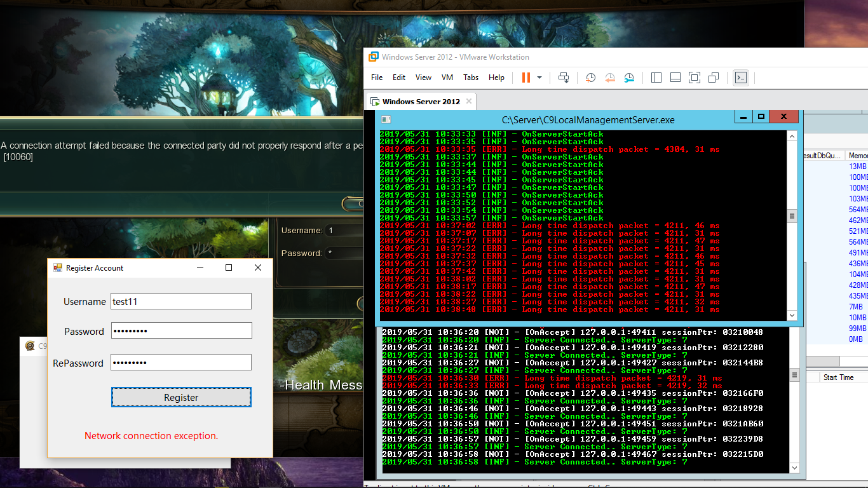Open snapshot manager wrench-clock icon
Viewport: 868px width, 488px height.
pyautogui.click(x=628, y=78)
